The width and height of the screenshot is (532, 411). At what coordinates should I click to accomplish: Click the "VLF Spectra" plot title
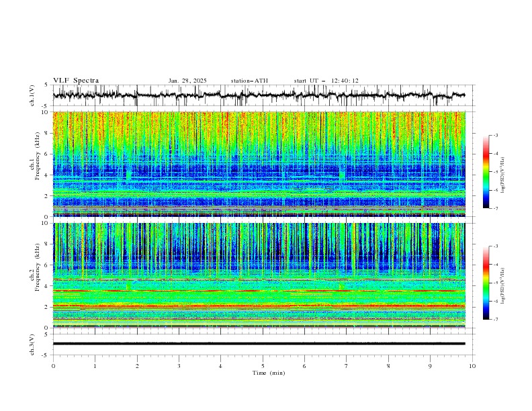coord(76,81)
